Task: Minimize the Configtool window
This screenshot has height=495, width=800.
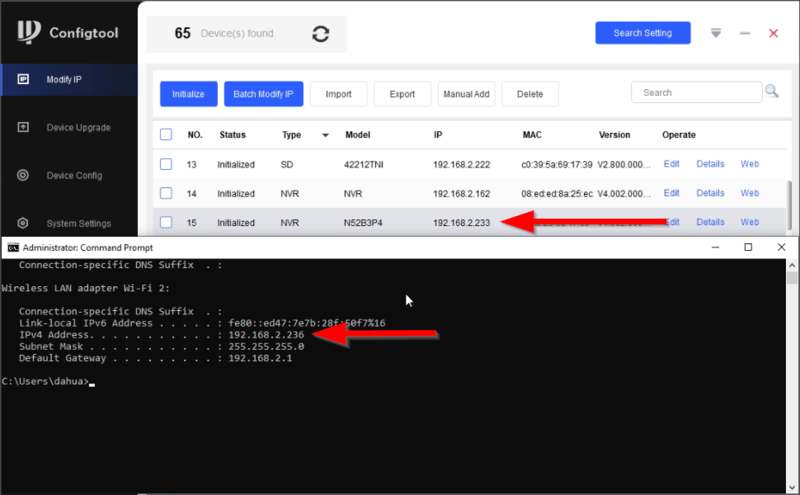Action: pos(745,33)
